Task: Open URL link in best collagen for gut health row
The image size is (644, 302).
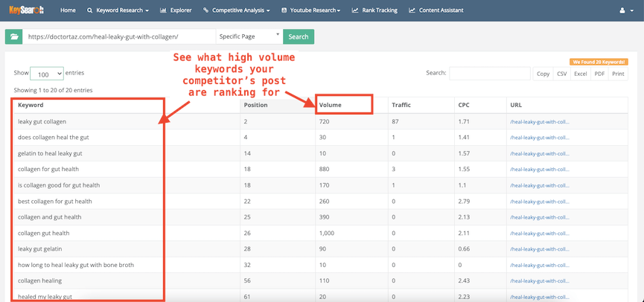Action: click(540, 202)
